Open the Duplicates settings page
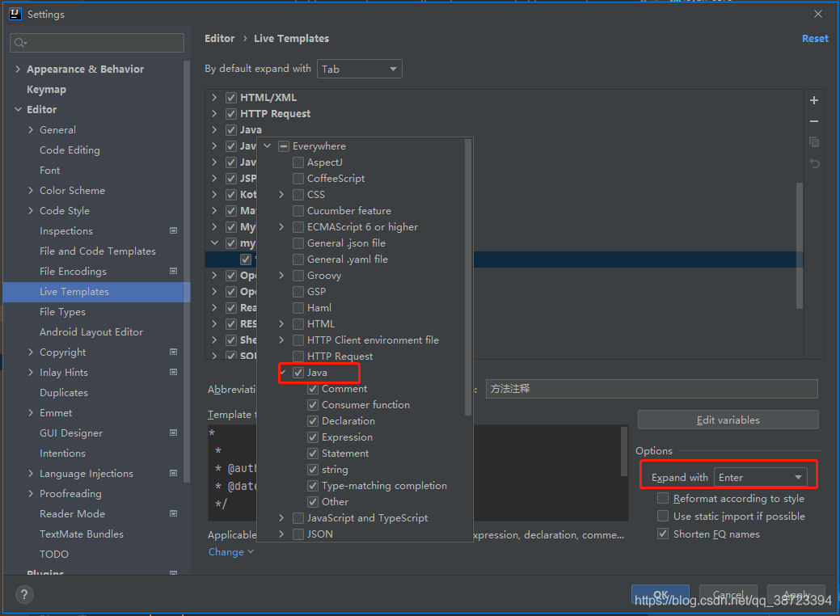 tap(64, 393)
